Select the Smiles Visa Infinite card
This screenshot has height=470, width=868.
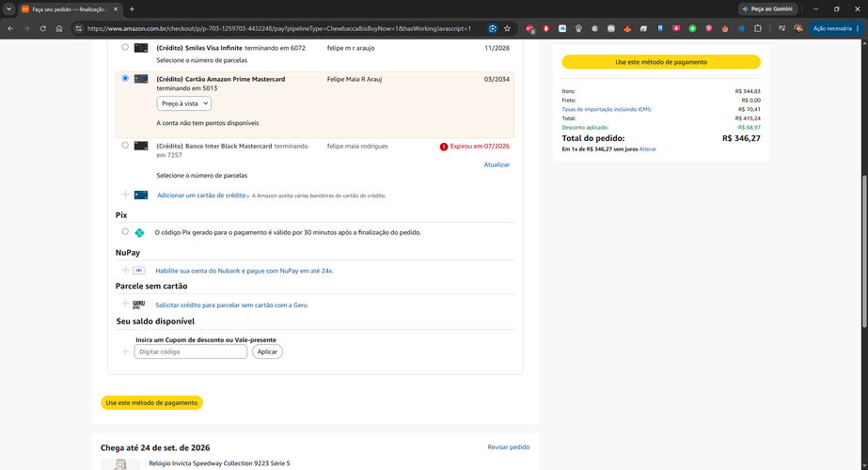tap(125, 47)
